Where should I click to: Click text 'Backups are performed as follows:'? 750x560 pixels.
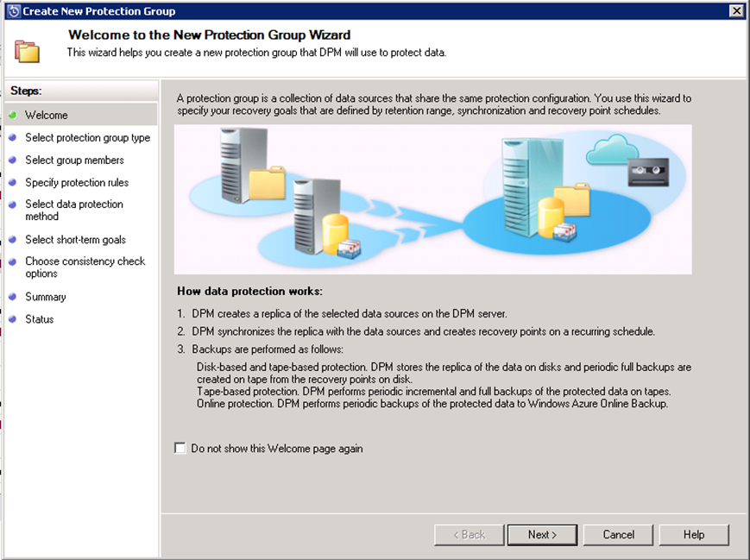point(268,349)
